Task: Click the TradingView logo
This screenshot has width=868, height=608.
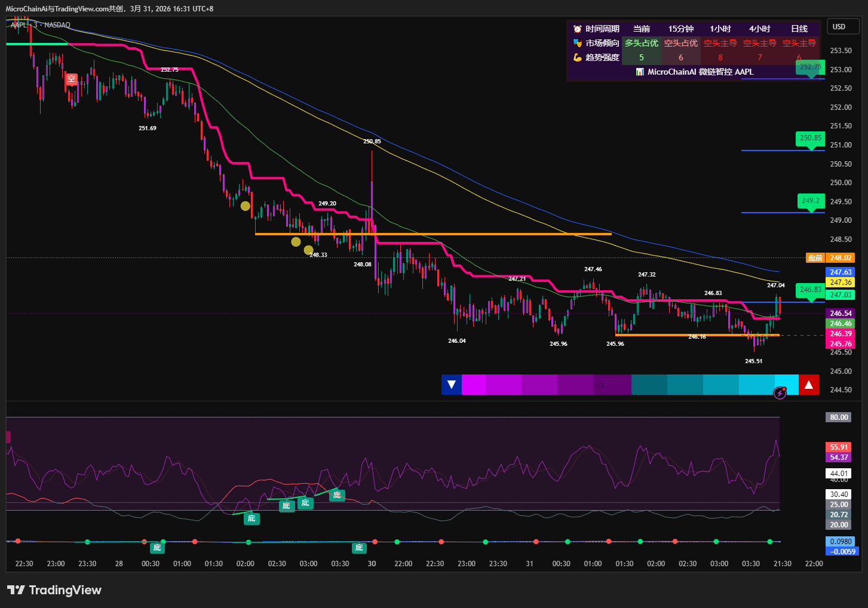Action: click(54, 590)
